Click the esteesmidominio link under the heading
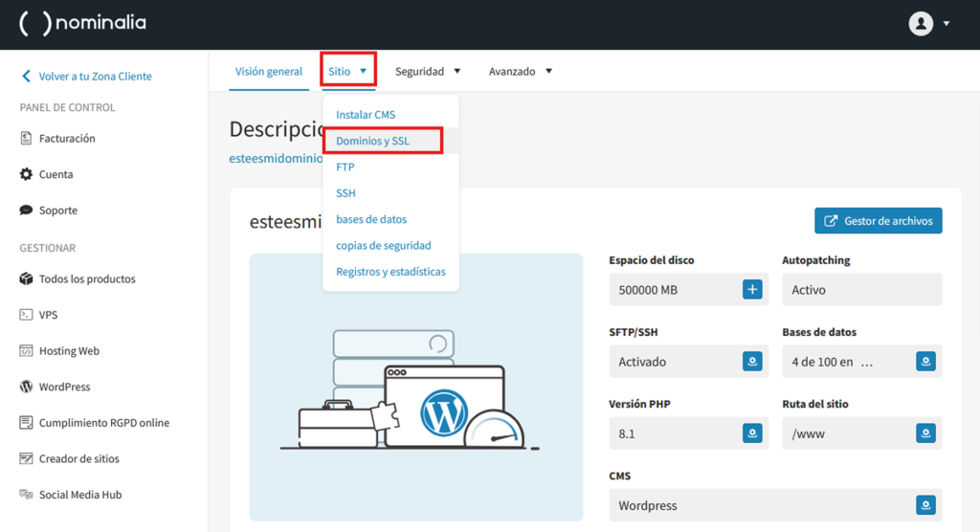The height and width of the screenshot is (532, 980). pyautogui.click(x=276, y=158)
